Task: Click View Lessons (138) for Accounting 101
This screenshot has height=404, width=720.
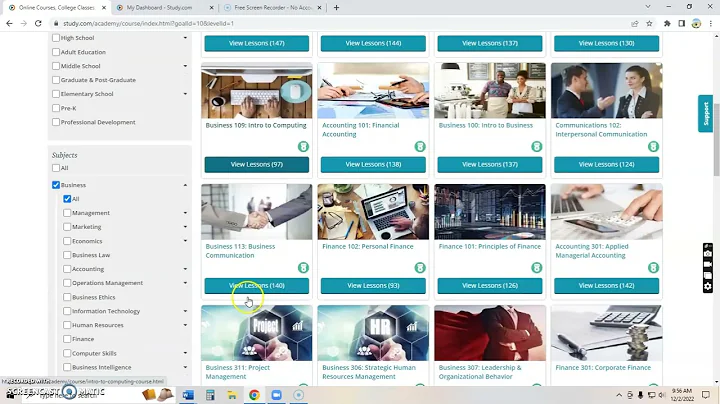Action: (373, 164)
